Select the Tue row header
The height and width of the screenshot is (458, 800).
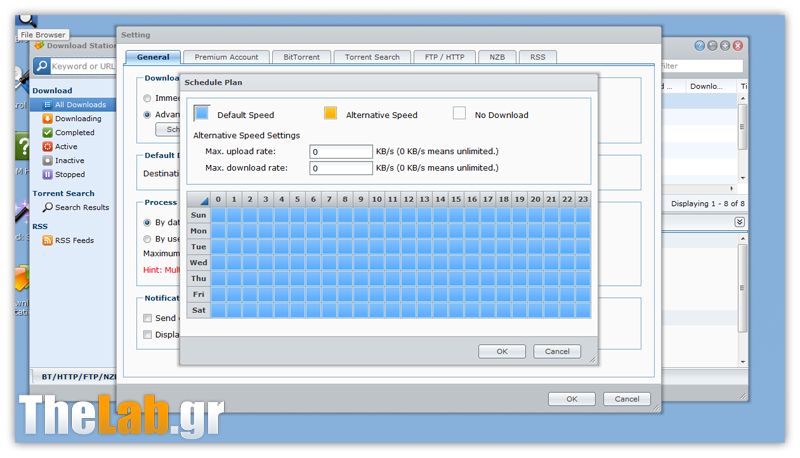click(x=198, y=246)
